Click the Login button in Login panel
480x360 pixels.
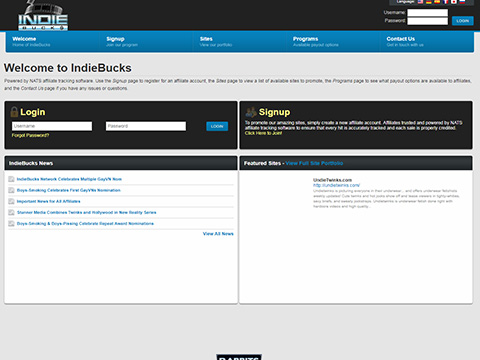(x=217, y=126)
